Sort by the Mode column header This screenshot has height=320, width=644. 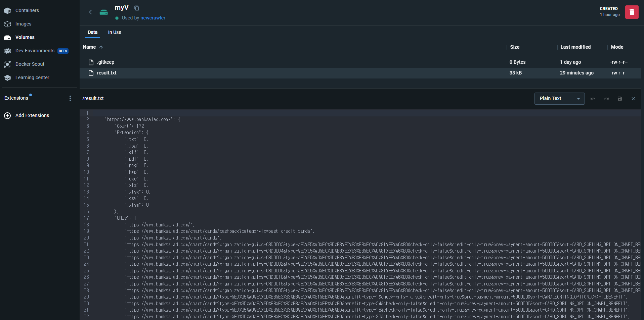pyautogui.click(x=617, y=47)
